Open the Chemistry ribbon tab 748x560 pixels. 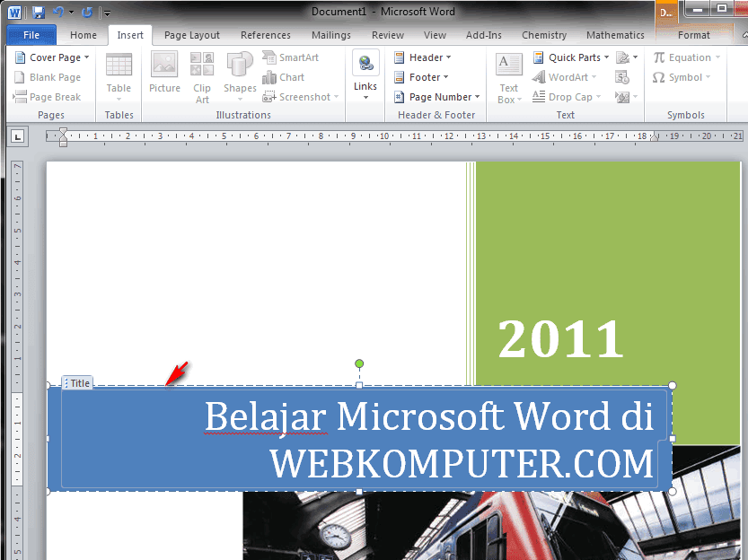[x=543, y=35]
